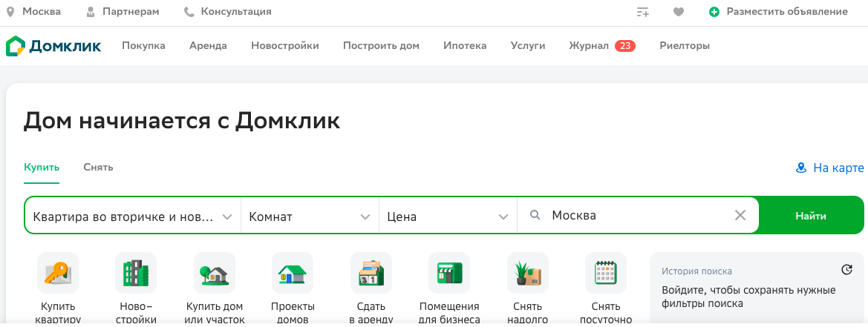Click the Консультация link
This screenshot has height=327, width=868.
(236, 12)
